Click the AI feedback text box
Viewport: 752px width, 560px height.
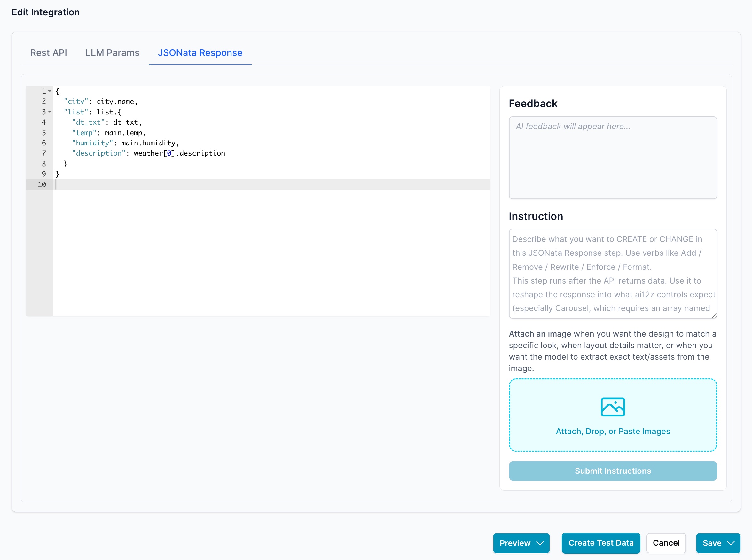612,158
